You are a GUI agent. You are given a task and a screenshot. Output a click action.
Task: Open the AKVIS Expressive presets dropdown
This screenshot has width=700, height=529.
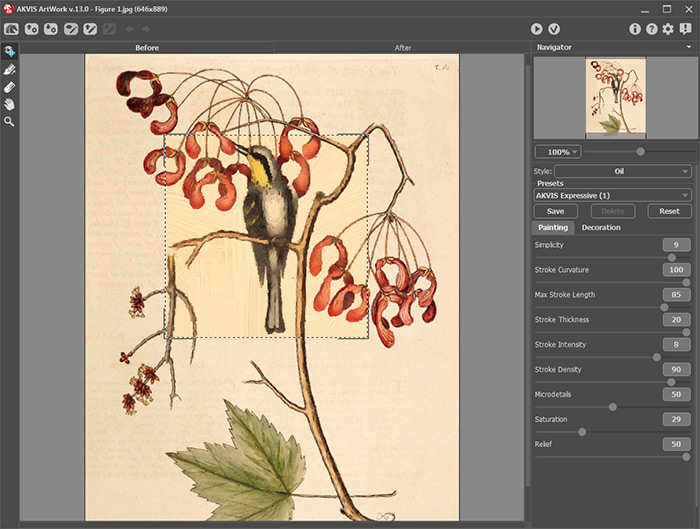pyautogui.click(x=612, y=195)
